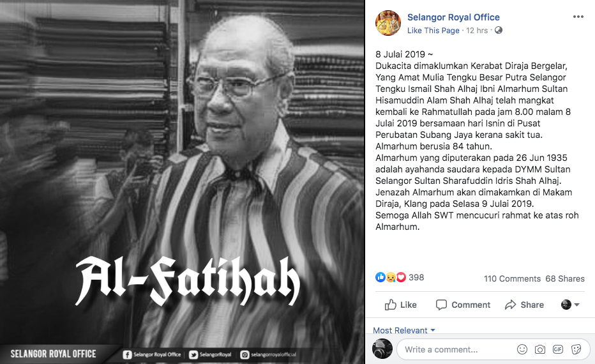Share the post via Share button
595x364 pixels.
(524, 305)
